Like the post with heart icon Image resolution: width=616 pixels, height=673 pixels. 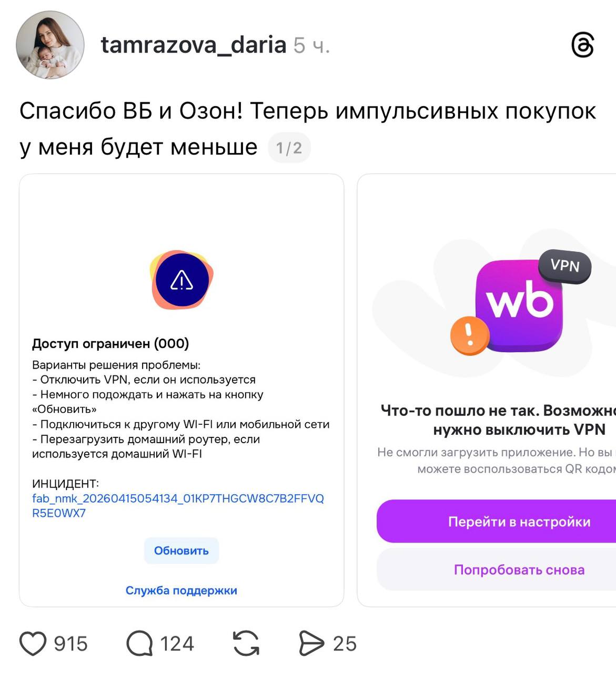point(33,643)
